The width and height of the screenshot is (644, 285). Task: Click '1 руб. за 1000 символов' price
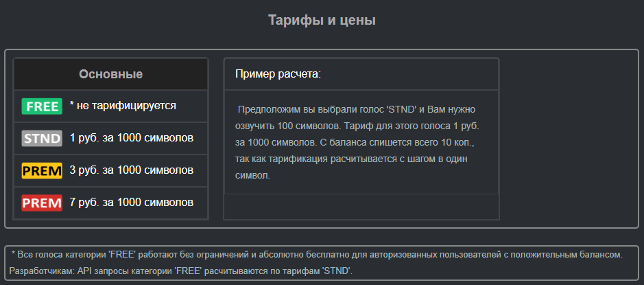tap(131, 138)
